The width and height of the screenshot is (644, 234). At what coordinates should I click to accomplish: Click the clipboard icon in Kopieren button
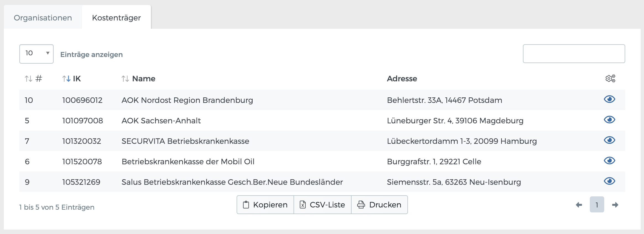[246, 205]
